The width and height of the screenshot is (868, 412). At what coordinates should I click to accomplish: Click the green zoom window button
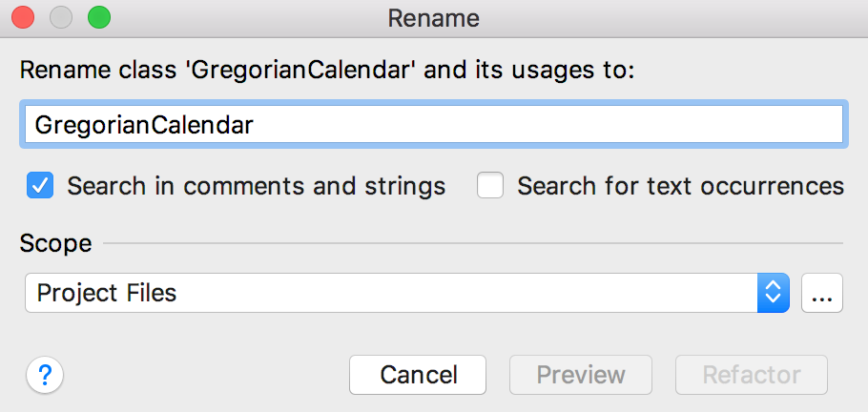[98, 17]
